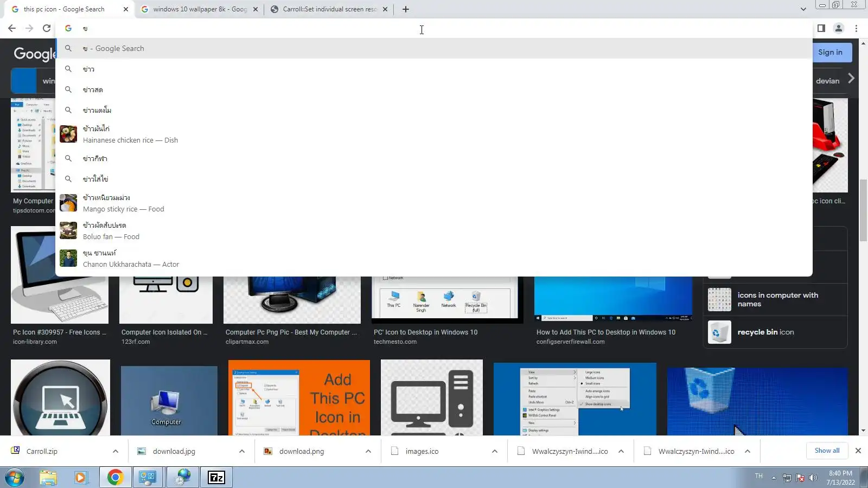Close the 'Carroll::Set individual screen' tab
Screen dimensions: 868x488
(x=385, y=9)
